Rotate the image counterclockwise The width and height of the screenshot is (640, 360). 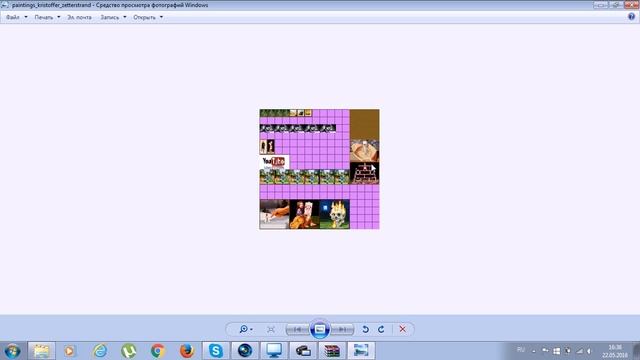coord(366,329)
